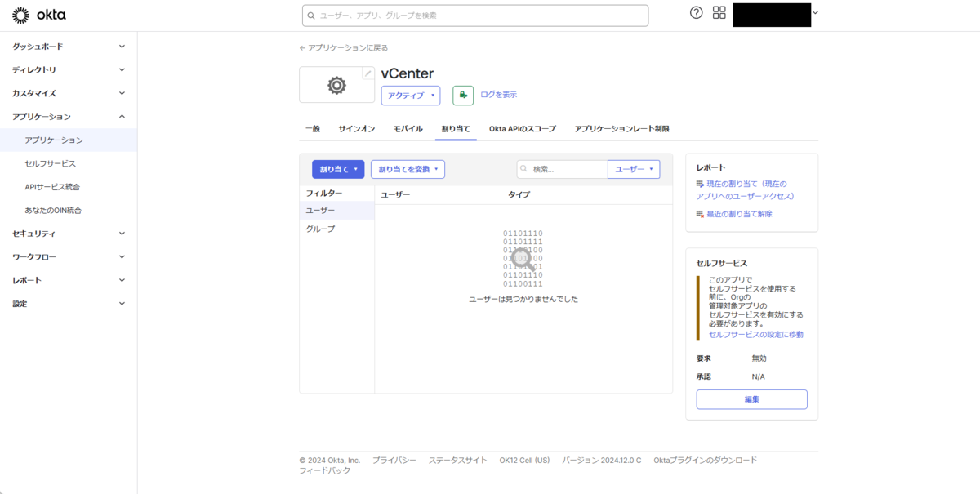Open the ユーザー search type dropdown
Screen dimensions: 980x494
click(634, 169)
